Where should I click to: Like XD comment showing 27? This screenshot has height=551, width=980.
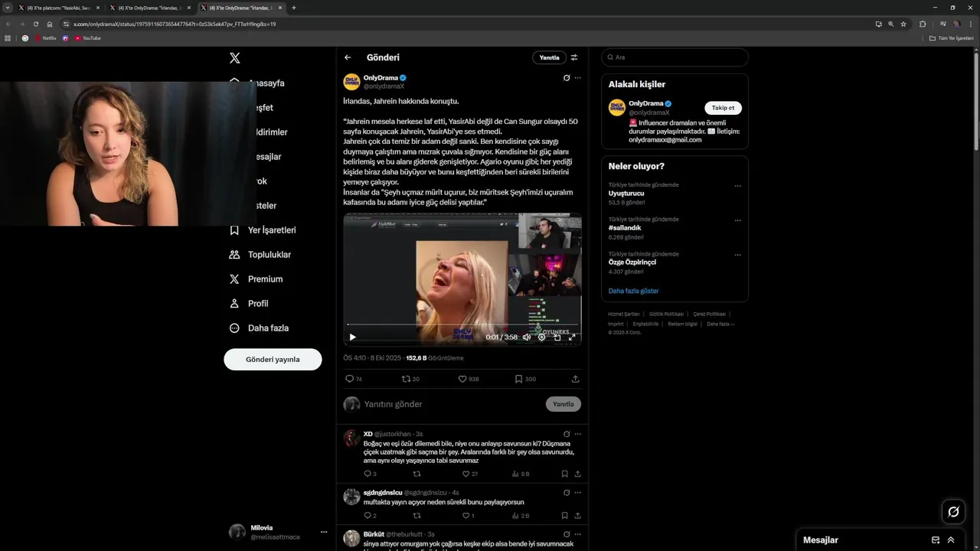[x=470, y=474]
